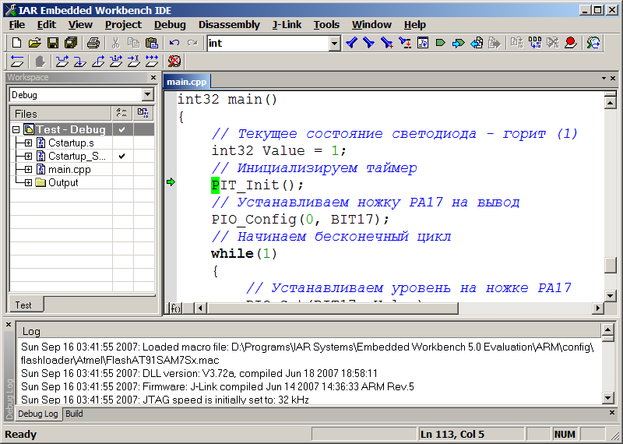Open the J-Link menu
The width and height of the screenshot is (623, 444).
[288, 24]
